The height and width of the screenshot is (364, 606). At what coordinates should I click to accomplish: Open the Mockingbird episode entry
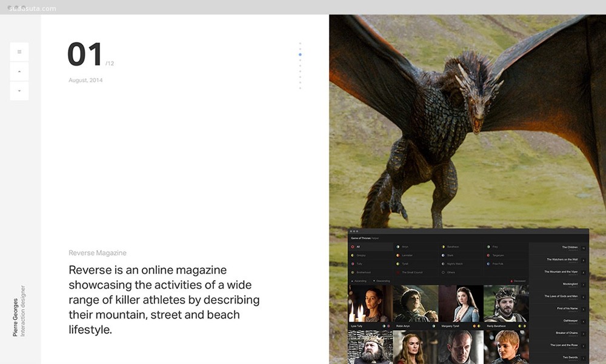pos(570,285)
